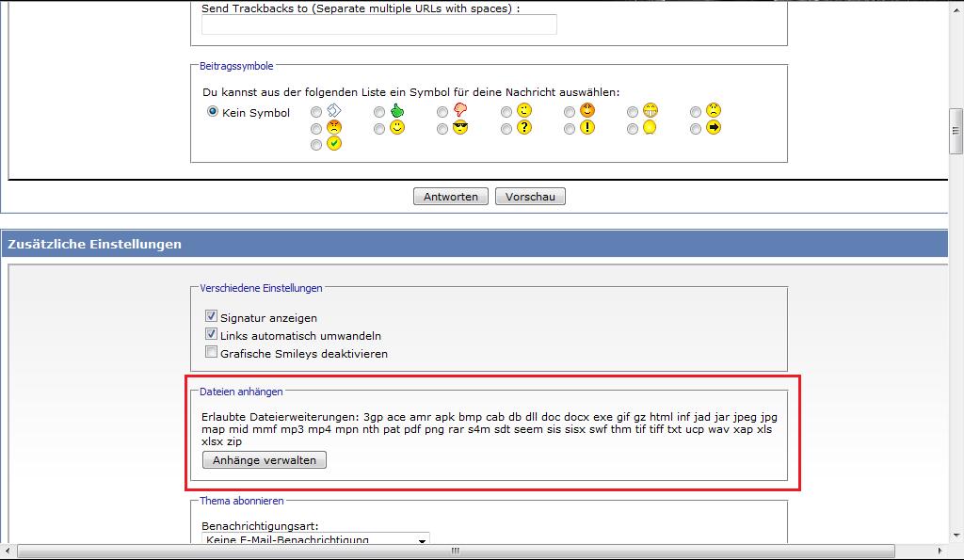
Task: Click the 'Verschiedene Einstellungen' legend text
Action: (261, 288)
